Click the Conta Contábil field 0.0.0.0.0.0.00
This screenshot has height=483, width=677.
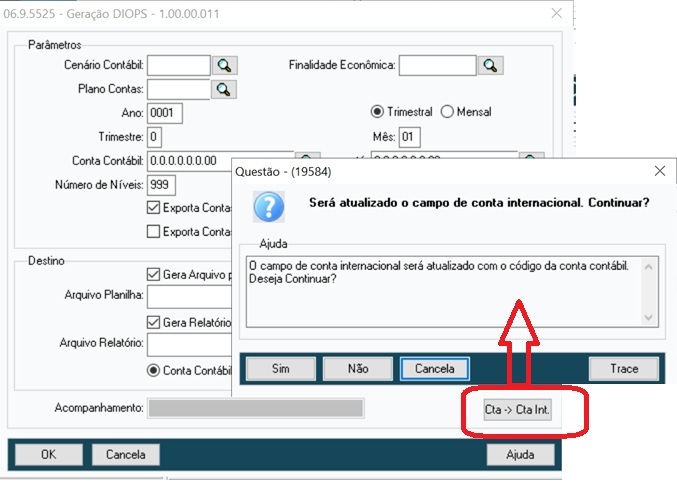(x=190, y=161)
